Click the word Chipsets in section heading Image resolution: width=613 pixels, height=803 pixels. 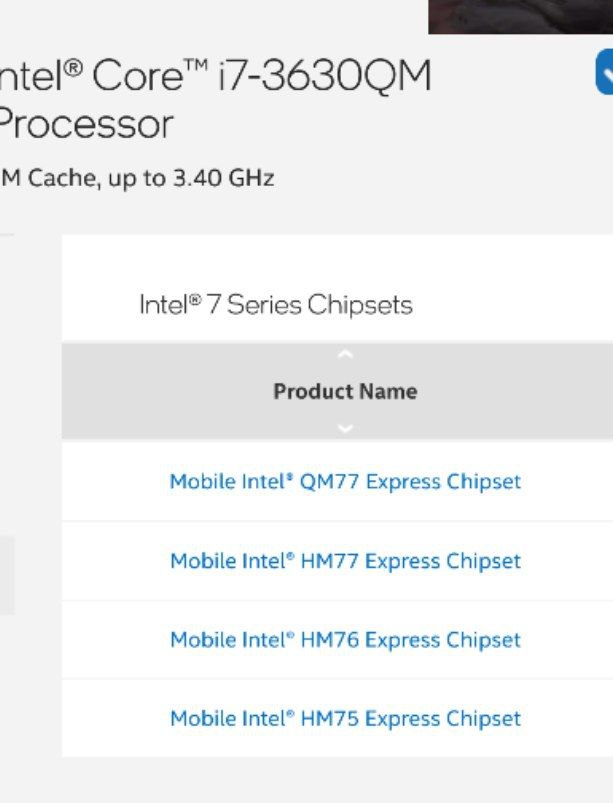click(360, 305)
